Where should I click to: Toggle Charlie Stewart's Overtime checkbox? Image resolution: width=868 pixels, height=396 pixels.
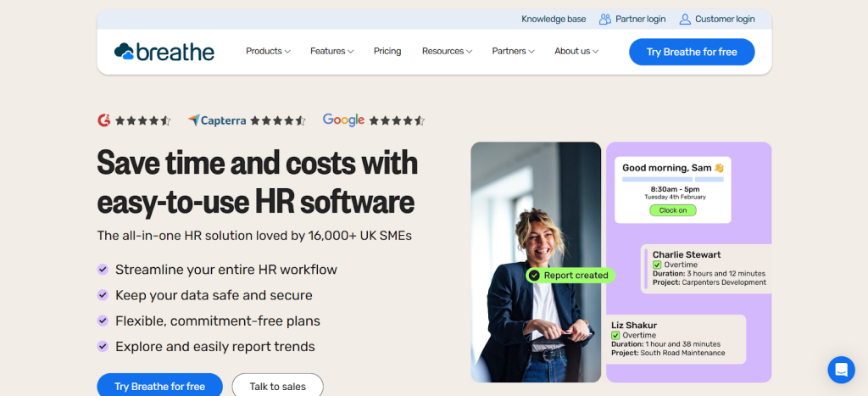(x=657, y=265)
